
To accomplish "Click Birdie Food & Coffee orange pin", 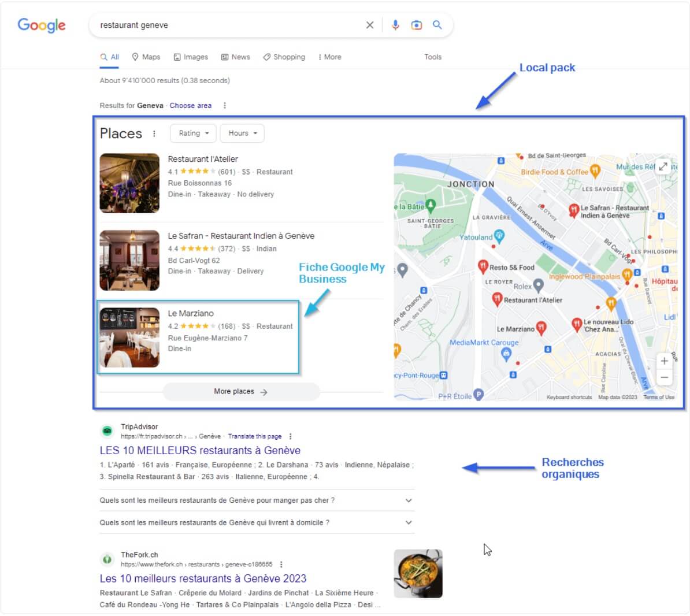I will [x=595, y=170].
